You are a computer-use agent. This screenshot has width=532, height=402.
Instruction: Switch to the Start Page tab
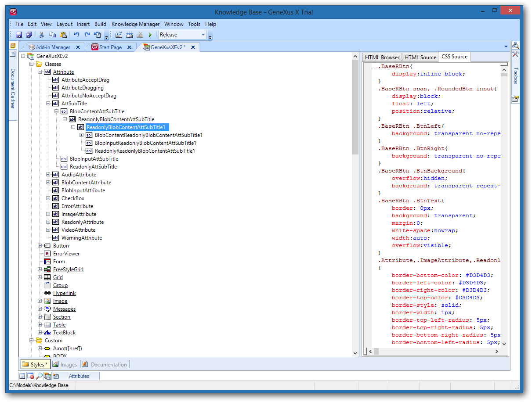coord(110,47)
